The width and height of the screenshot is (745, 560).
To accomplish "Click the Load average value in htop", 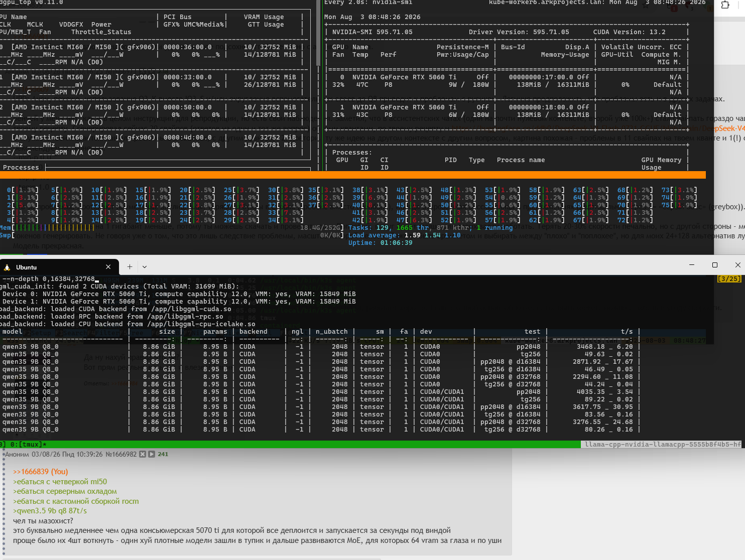I will pos(432,235).
